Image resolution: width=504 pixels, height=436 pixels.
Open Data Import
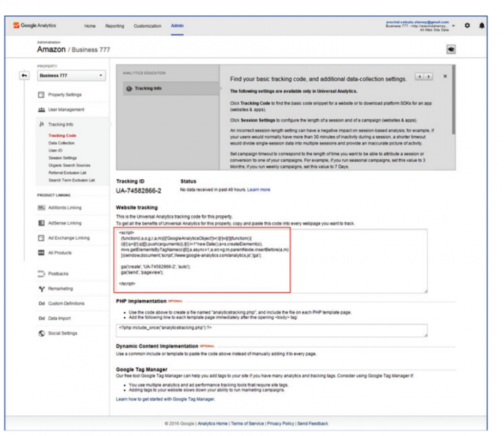click(59, 318)
